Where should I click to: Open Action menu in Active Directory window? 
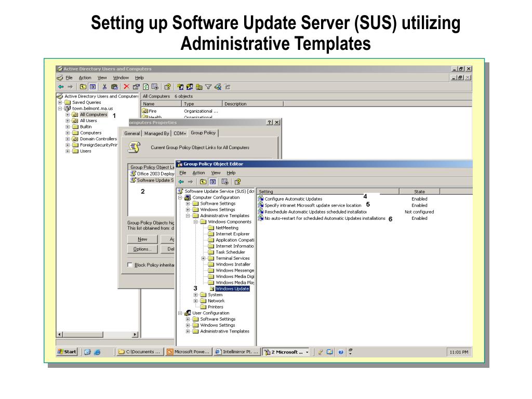[85, 78]
